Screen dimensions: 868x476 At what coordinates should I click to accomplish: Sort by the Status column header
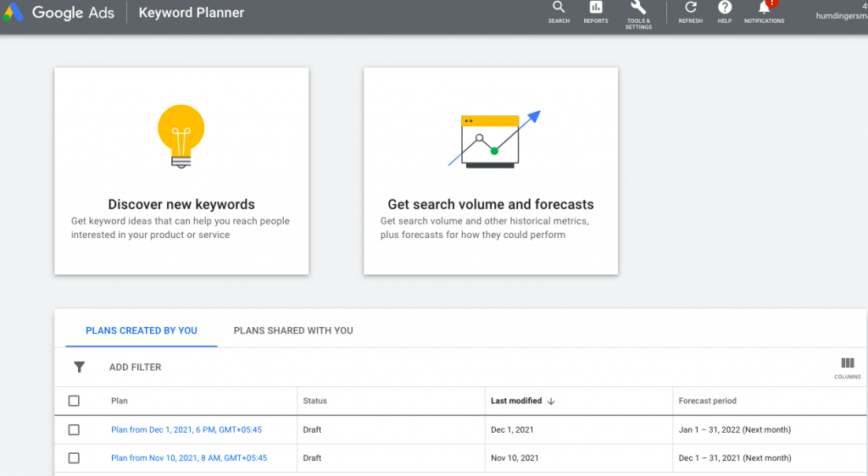click(315, 401)
